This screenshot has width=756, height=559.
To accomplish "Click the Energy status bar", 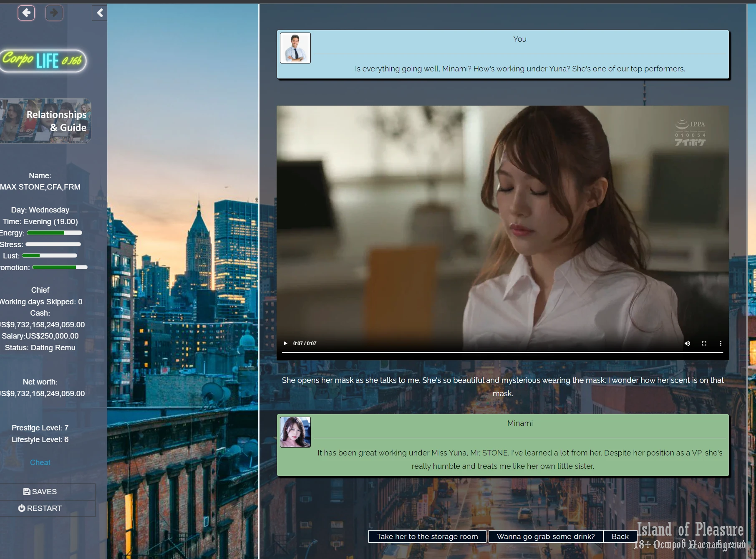I will coord(54,233).
